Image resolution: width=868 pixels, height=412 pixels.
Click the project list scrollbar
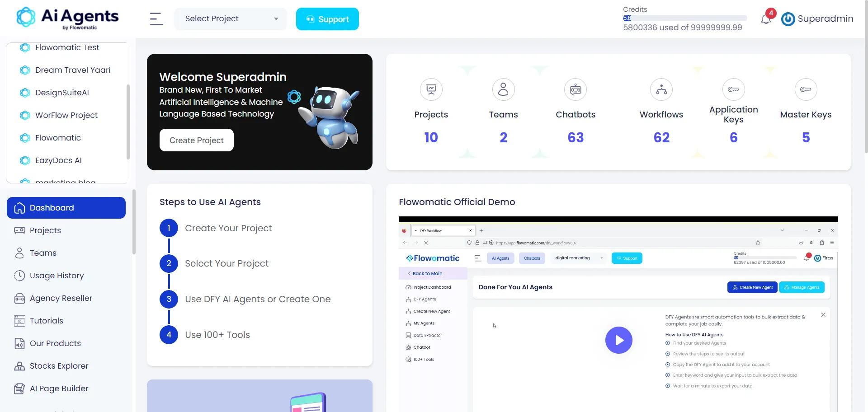[128, 122]
